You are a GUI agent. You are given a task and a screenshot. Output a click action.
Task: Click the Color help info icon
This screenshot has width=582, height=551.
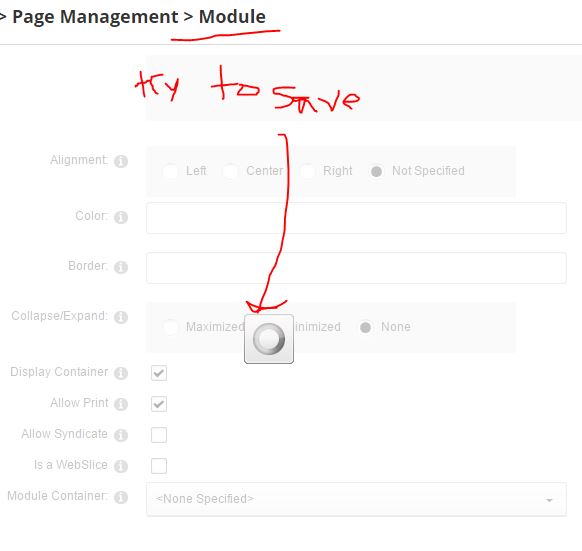[x=121, y=217]
